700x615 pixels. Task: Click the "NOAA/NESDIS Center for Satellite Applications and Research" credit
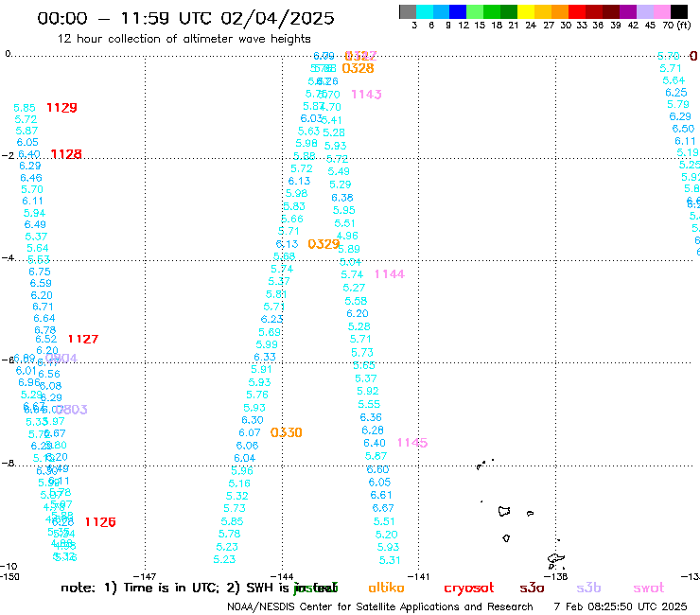(x=380, y=606)
